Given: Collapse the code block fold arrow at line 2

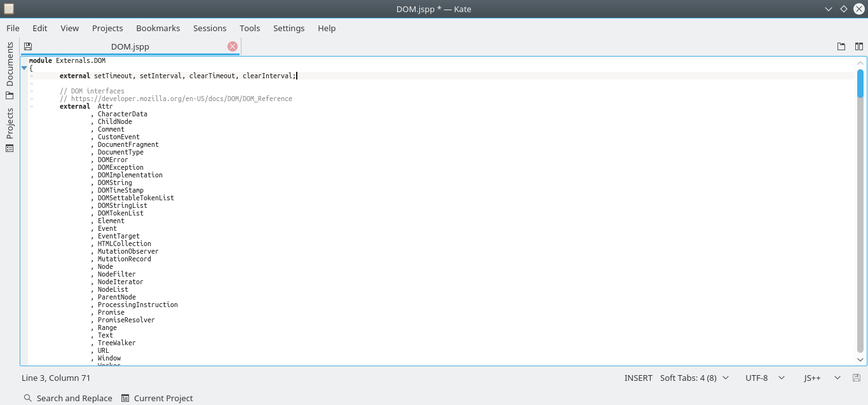Looking at the screenshot, I should (x=24, y=68).
